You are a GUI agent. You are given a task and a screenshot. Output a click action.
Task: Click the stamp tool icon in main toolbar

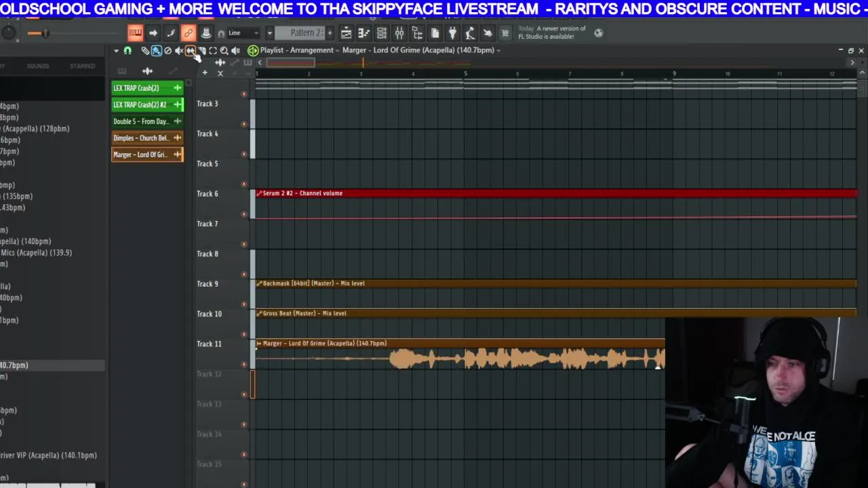(x=207, y=33)
